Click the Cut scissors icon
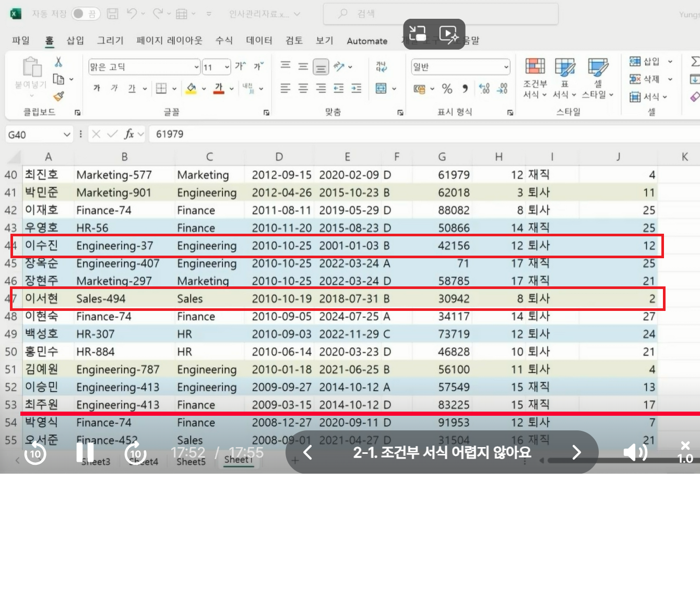This screenshot has height=602, width=700. pos(58,62)
